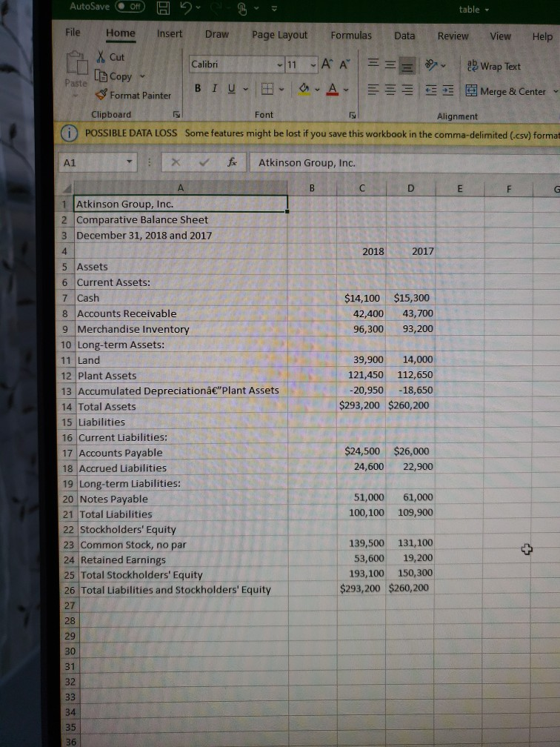Viewport: 560px width, 747px height.
Task: Click the formula bar text field
Action: coord(404,163)
